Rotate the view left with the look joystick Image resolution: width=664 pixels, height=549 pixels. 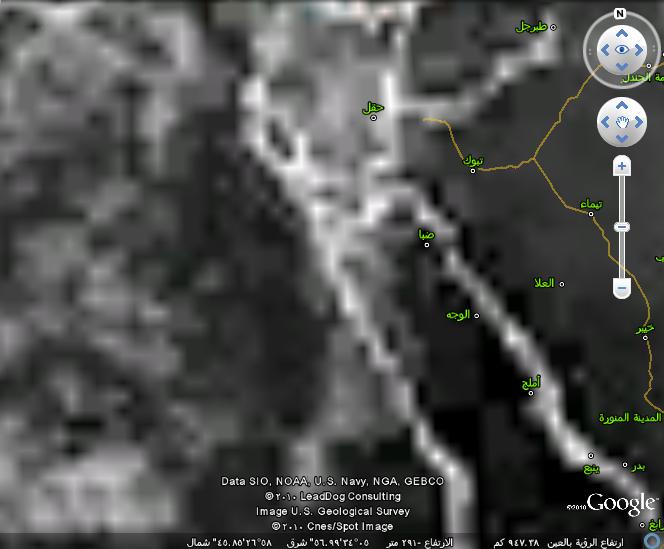coord(606,50)
